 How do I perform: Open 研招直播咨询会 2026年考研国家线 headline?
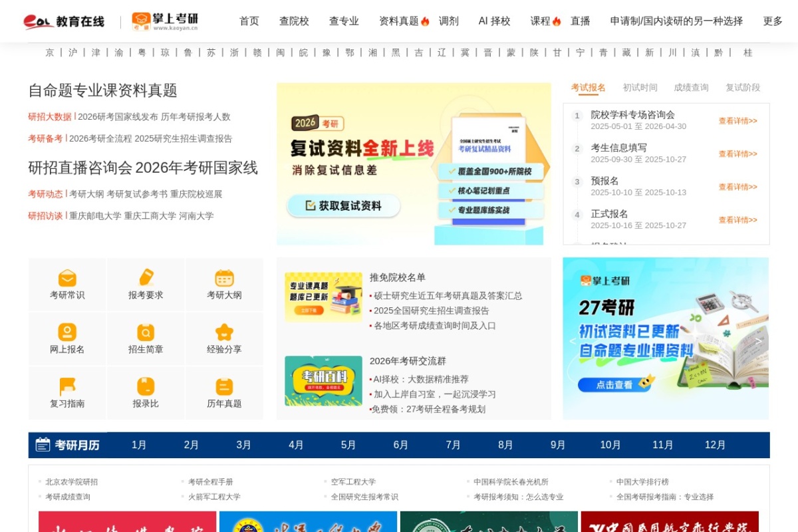click(143, 168)
